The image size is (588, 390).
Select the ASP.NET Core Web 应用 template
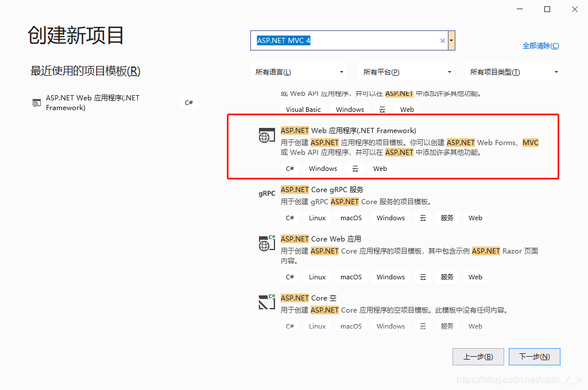coord(393,258)
